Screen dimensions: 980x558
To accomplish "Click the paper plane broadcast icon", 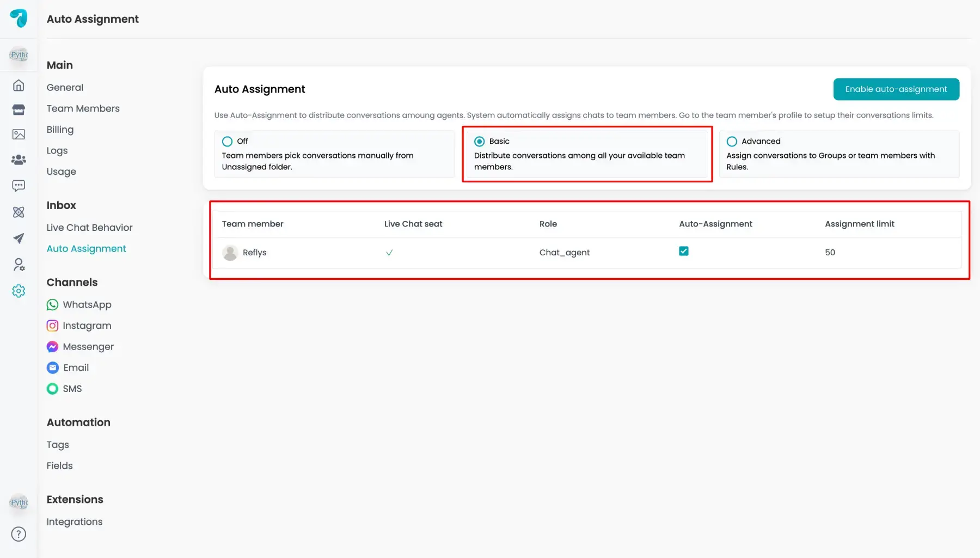I will 19,238.
